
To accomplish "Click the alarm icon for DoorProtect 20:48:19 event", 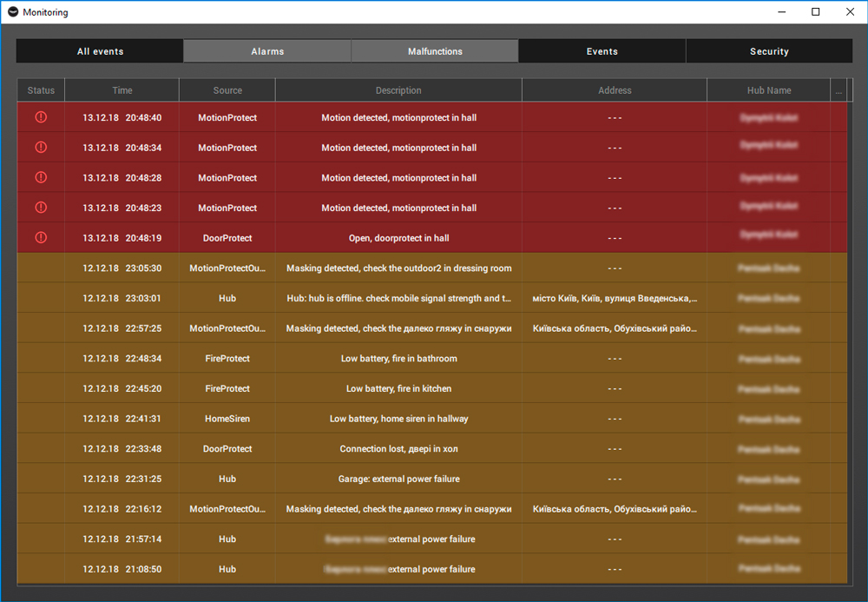I will [41, 238].
